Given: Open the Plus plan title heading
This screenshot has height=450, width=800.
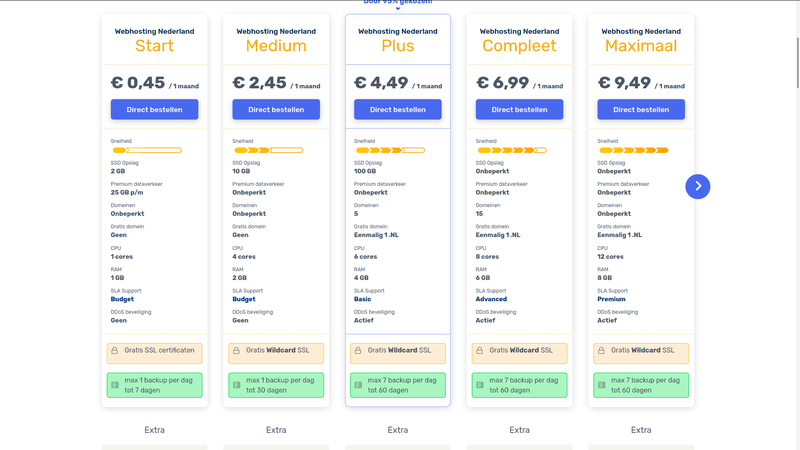Looking at the screenshot, I should click(398, 46).
